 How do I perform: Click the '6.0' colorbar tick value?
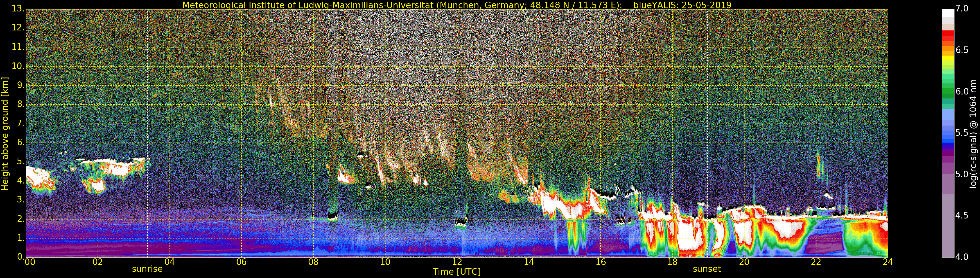[962, 91]
